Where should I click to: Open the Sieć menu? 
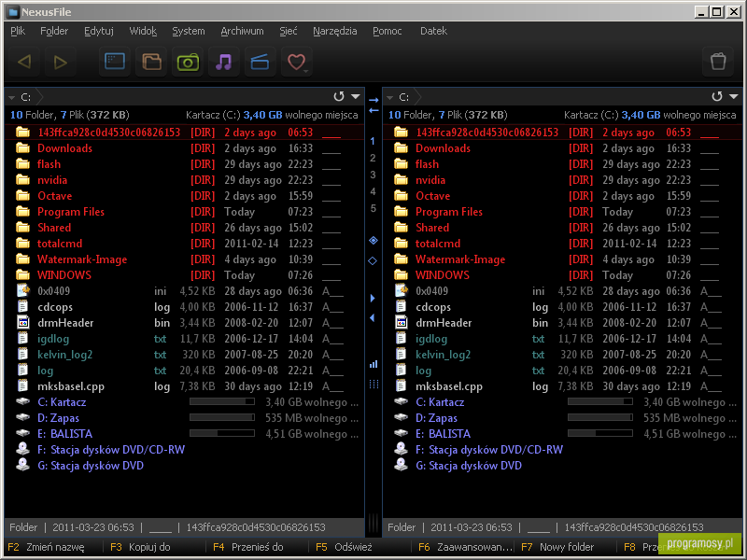click(289, 31)
